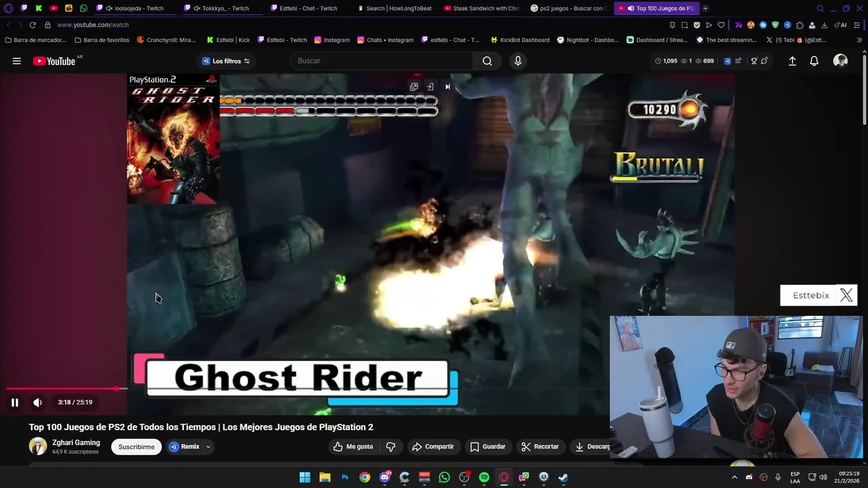Show hidden system tray icons

tap(734, 477)
